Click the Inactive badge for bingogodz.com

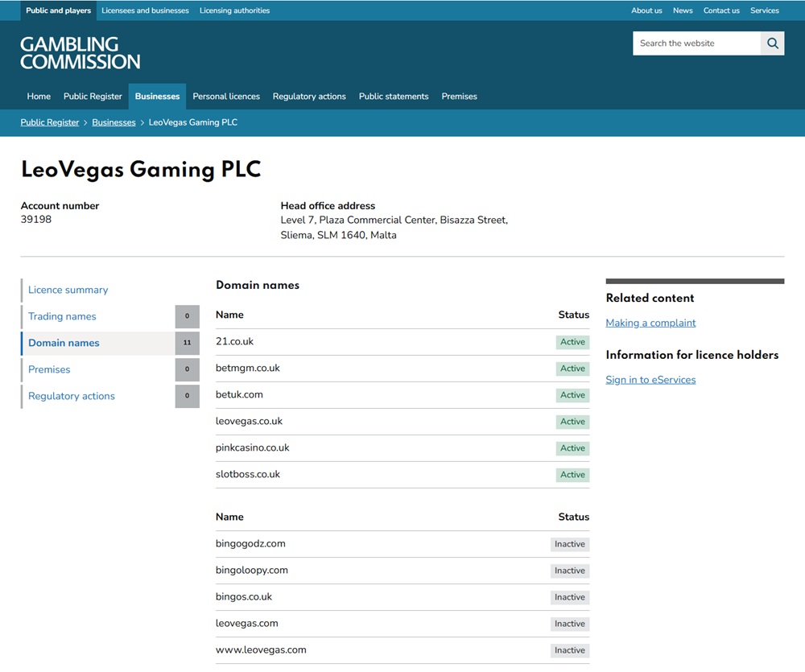(x=570, y=544)
